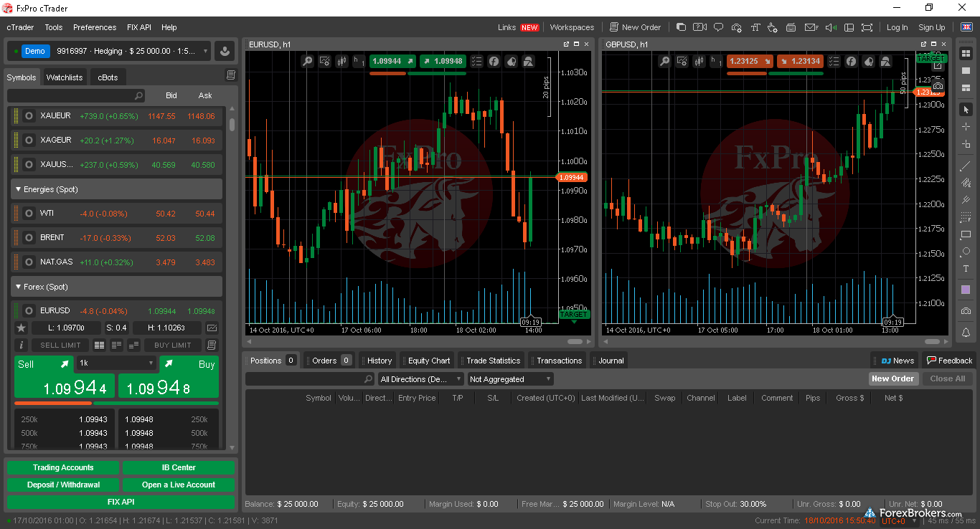The height and width of the screenshot is (529, 980).
Task: Open zoom tool on EURUSD chart
Action: pos(307,62)
